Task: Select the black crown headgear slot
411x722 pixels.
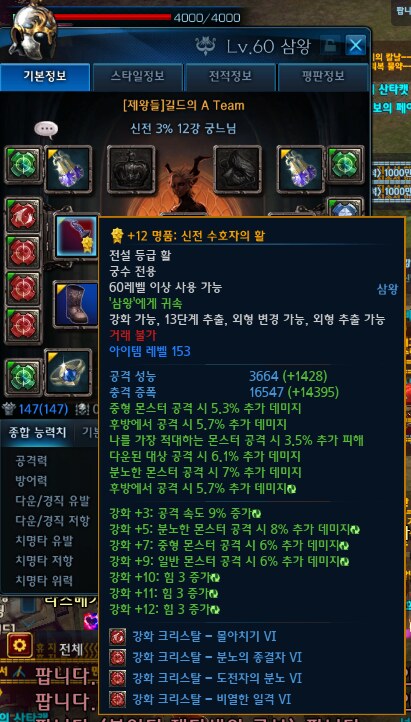Action: (131, 169)
